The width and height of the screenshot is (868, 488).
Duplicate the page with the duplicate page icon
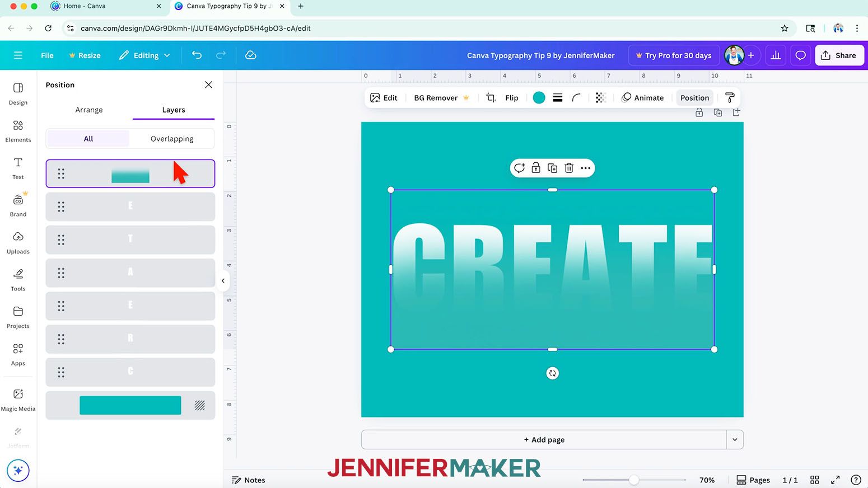718,113
